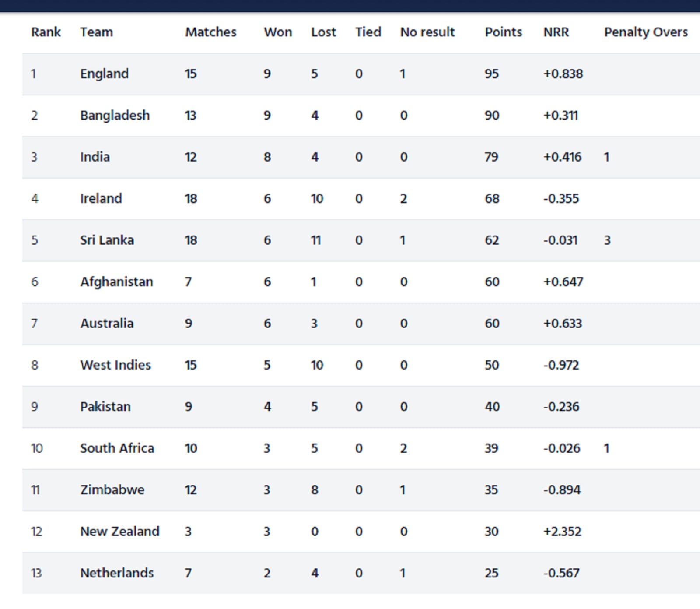Select the Sri Lanka team name
700x609 pixels.
click(107, 240)
